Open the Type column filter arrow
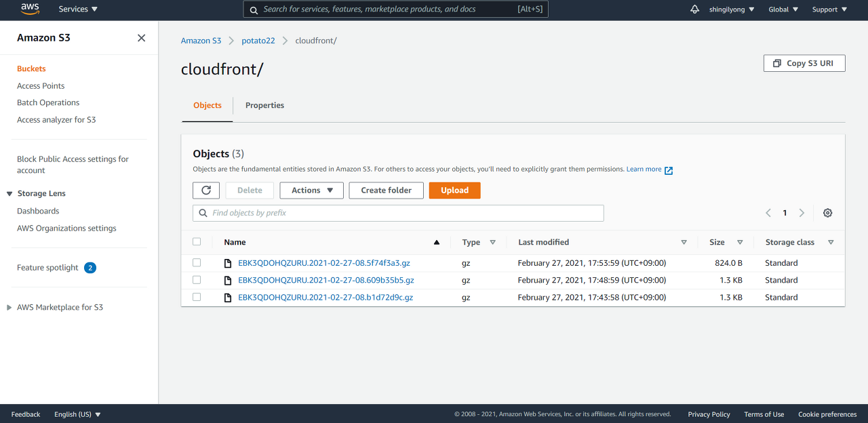868x423 pixels. coord(492,242)
